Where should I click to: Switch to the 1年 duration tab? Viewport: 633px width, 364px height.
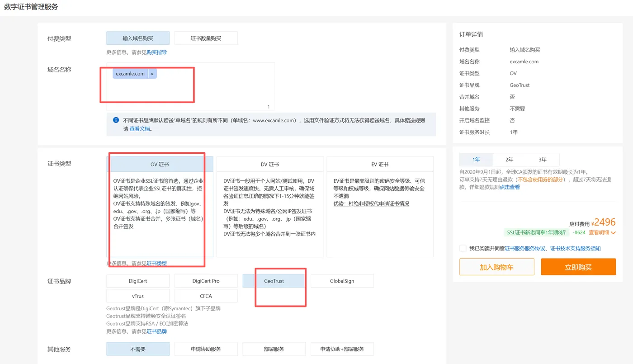pyautogui.click(x=476, y=160)
